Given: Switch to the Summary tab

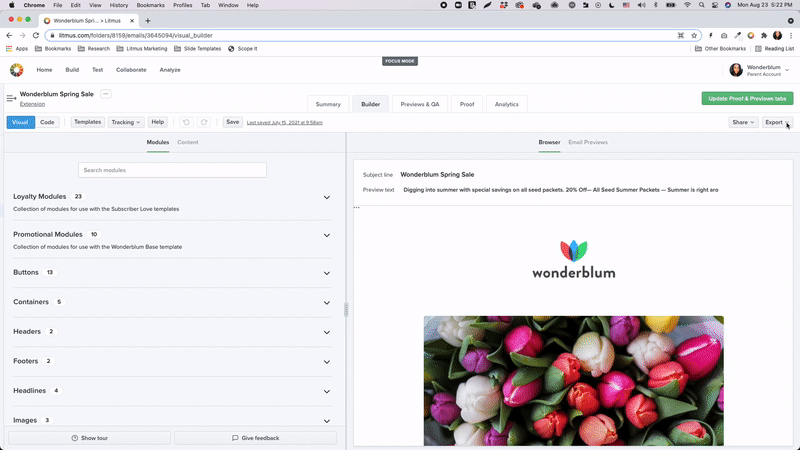Looking at the screenshot, I should (x=328, y=104).
